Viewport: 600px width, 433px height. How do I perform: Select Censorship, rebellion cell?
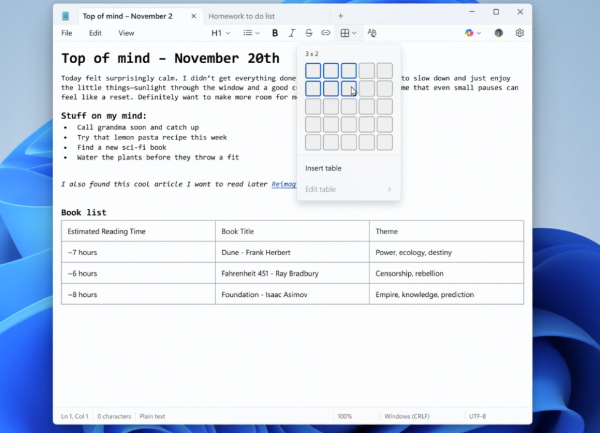pyautogui.click(x=446, y=273)
